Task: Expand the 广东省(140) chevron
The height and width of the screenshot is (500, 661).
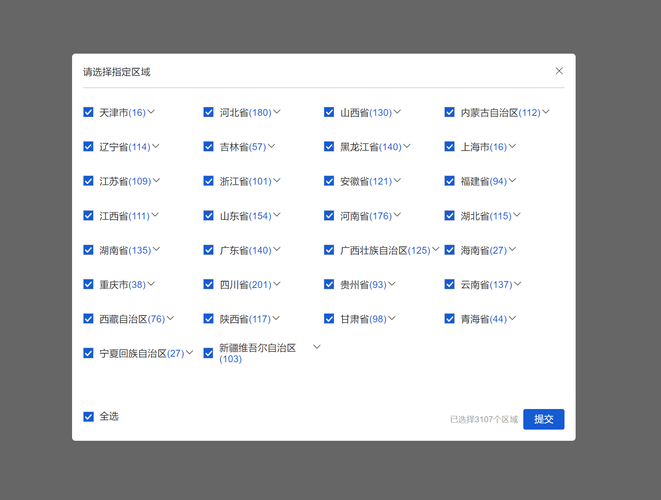Action: click(x=277, y=250)
